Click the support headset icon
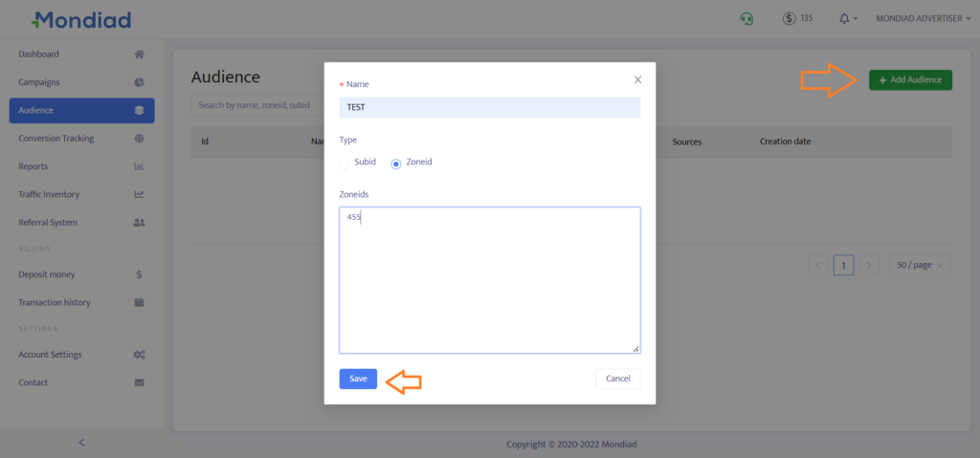 pyautogui.click(x=746, y=18)
